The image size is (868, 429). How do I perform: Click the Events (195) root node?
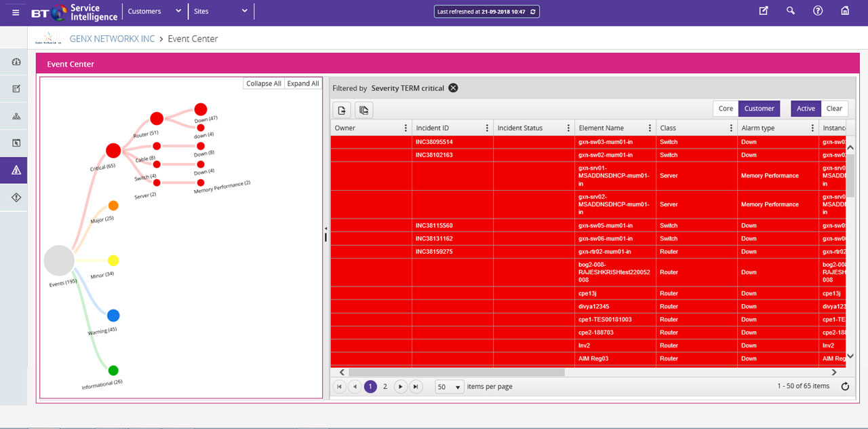click(59, 261)
